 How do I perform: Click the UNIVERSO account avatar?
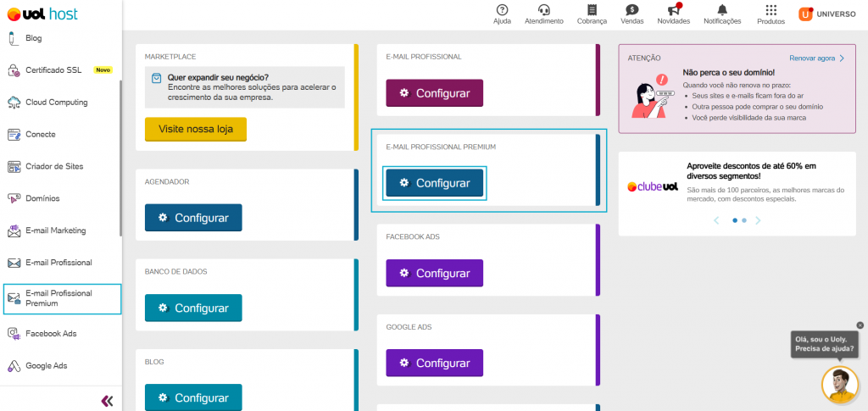coord(805,14)
